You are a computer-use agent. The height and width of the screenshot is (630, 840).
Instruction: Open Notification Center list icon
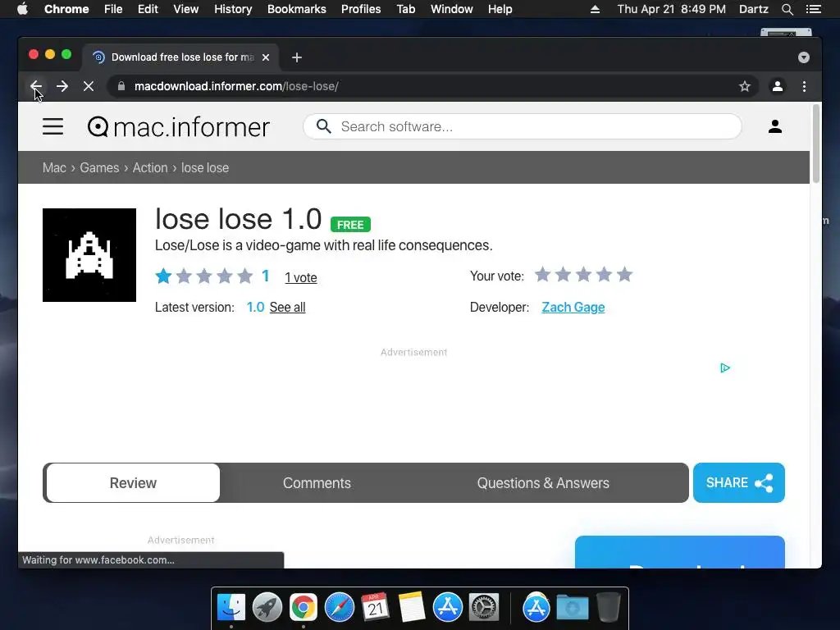813,9
